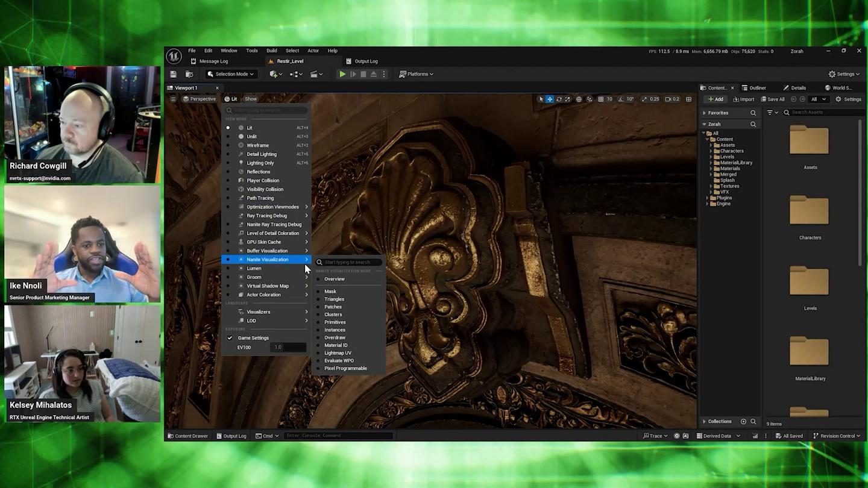Toggle rotation snap angle icon

pyautogui.click(x=620, y=99)
